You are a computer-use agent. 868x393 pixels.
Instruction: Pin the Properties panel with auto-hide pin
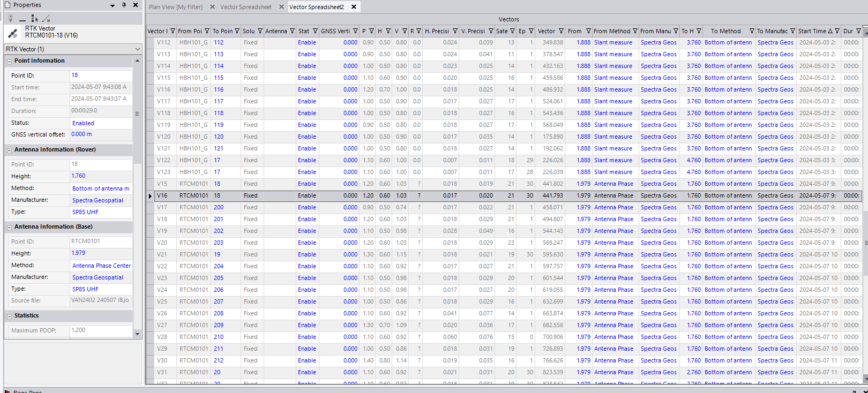pos(124,5)
